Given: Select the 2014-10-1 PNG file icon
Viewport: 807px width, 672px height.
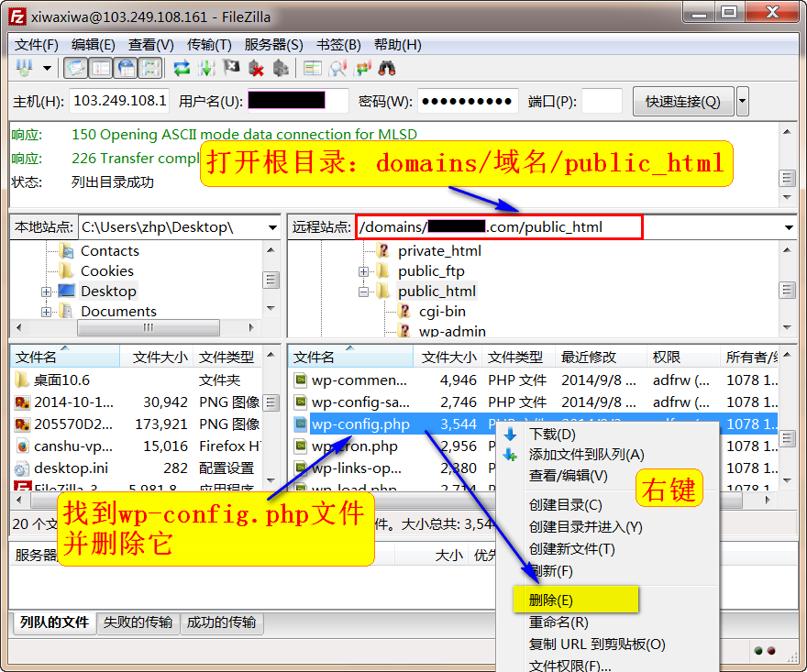Looking at the screenshot, I should coord(22,402).
